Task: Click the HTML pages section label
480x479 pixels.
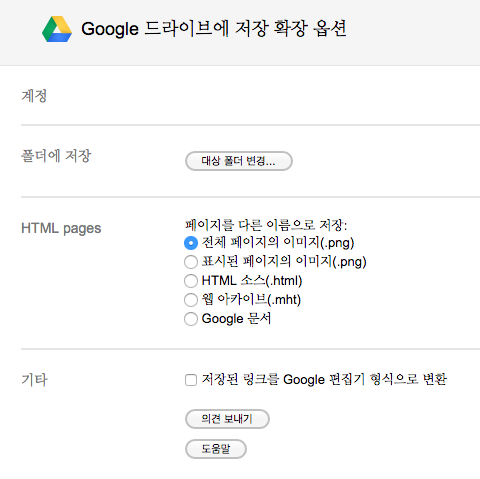Action: [61, 229]
